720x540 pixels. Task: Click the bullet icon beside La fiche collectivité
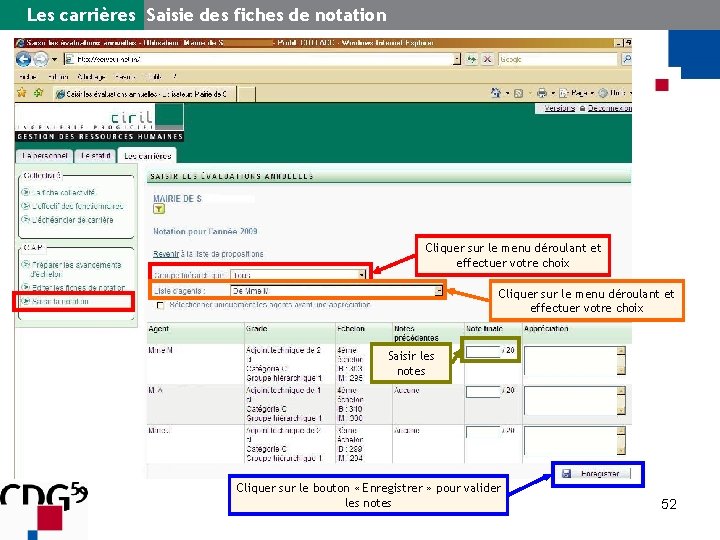[x=26, y=192]
